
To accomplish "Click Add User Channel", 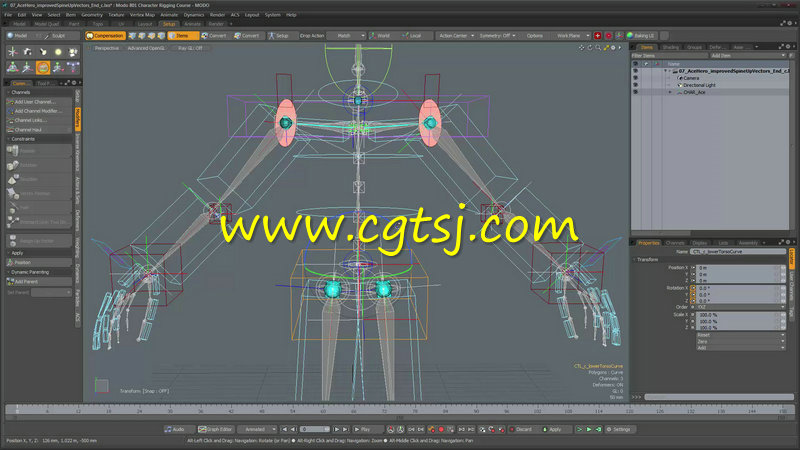I will point(39,102).
